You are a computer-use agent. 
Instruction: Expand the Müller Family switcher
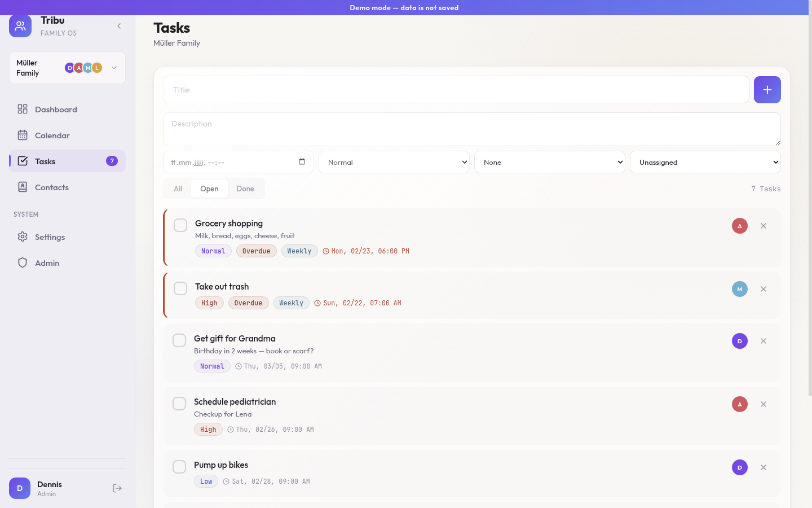pyautogui.click(x=67, y=68)
